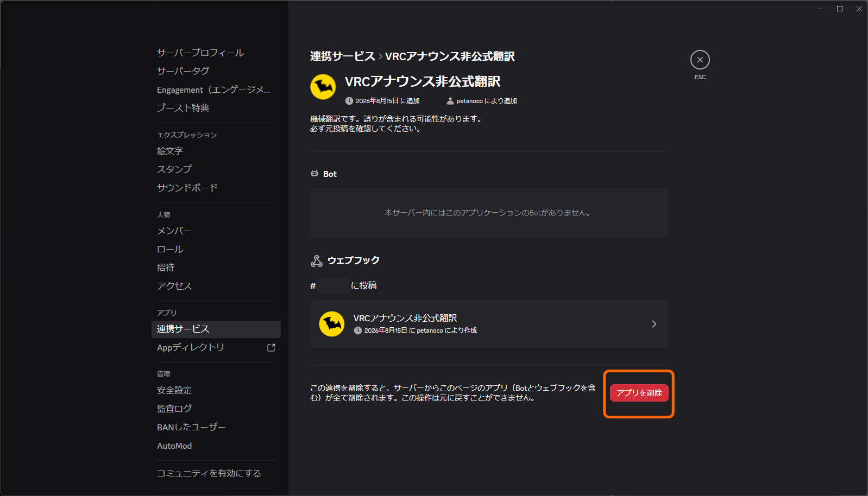The height and width of the screenshot is (496, 868).
Task: Open external link icon beside Appディレクトリ
Action: [x=271, y=347]
